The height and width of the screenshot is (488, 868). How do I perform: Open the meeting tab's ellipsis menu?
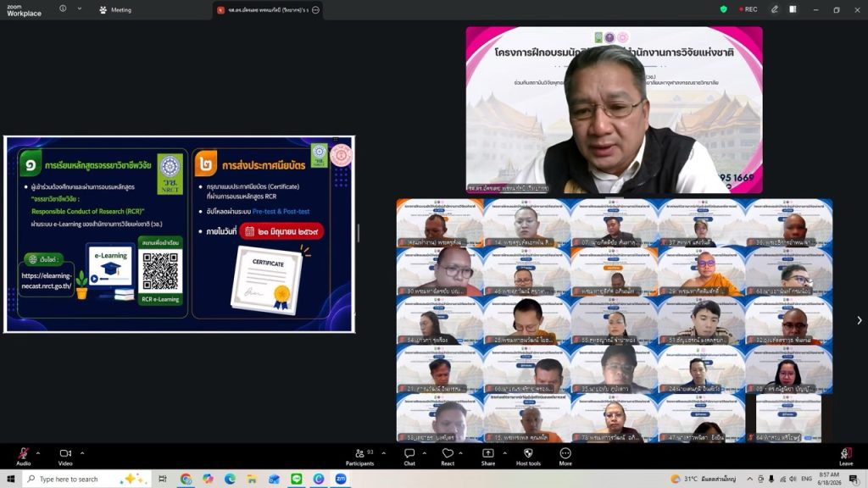[315, 10]
